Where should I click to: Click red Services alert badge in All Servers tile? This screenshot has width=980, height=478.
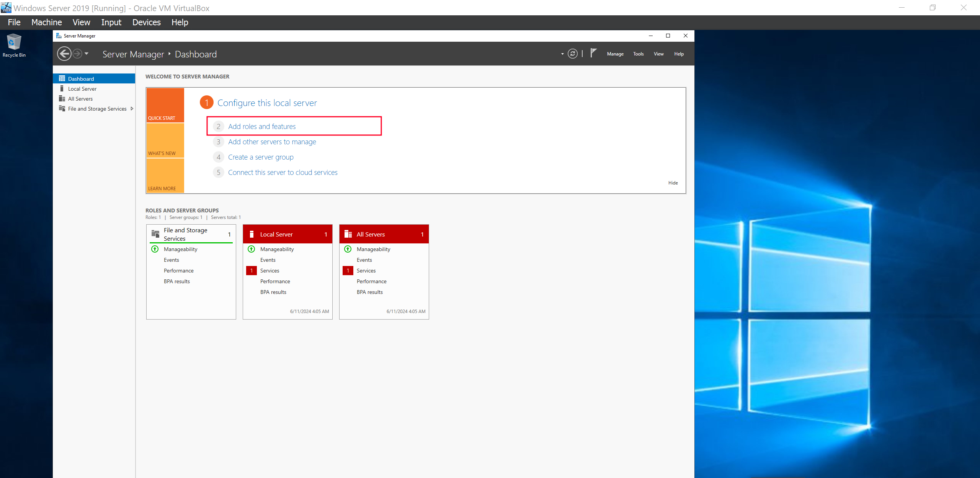[x=348, y=271]
